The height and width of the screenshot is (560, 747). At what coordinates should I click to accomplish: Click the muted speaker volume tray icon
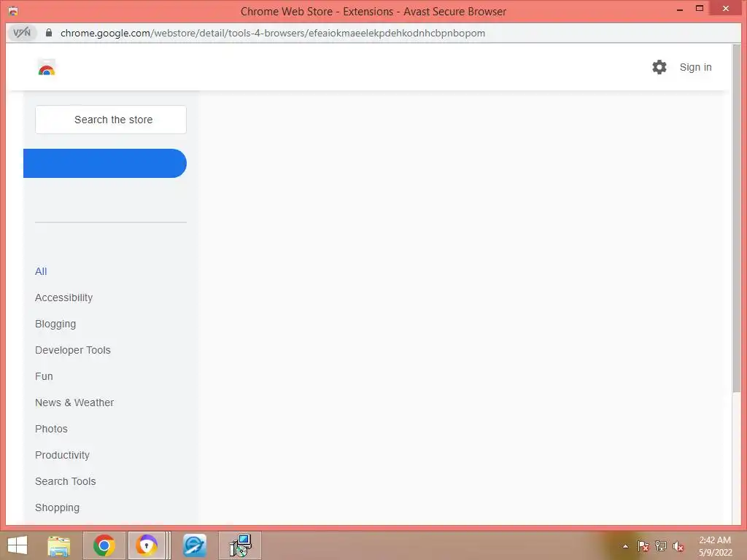pos(678,546)
